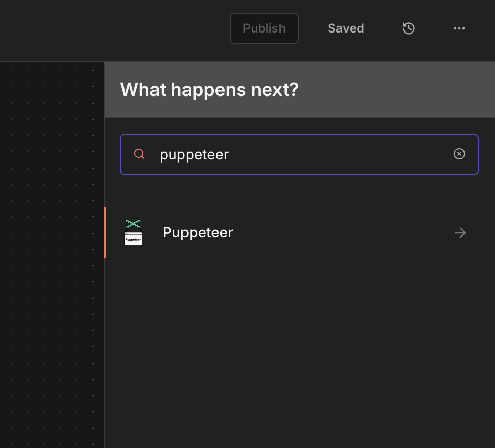Click the Saved status label
The height and width of the screenshot is (448, 495).
pyautogui.click(x=346, y=28)
